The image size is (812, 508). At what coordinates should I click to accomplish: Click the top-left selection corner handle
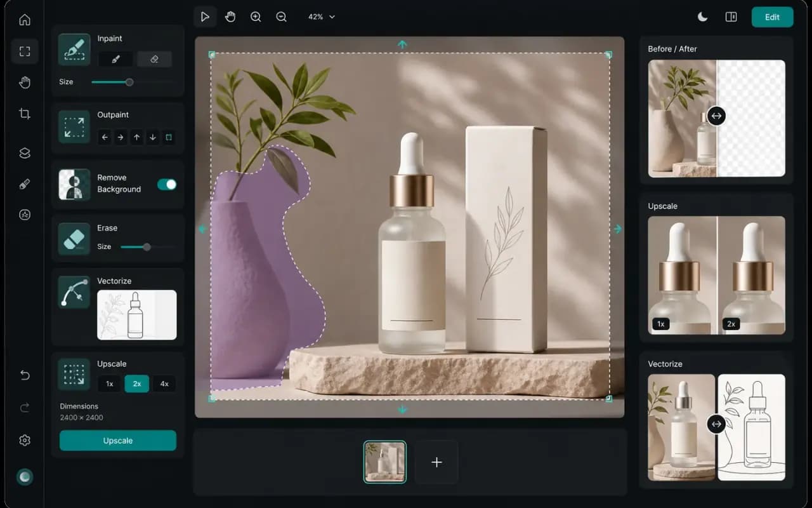pos(212,55)
